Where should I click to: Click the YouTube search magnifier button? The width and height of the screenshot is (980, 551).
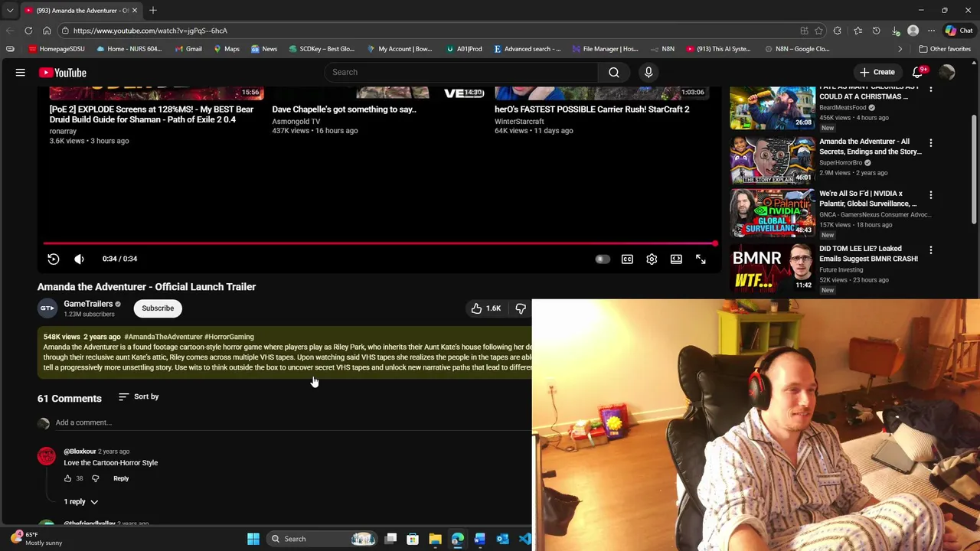(614, 72)
